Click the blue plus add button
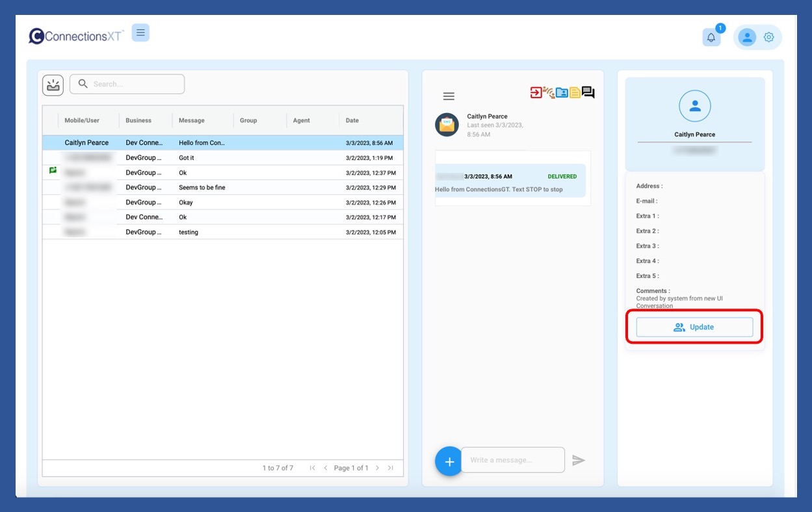The height and width of the screenshot is (512, 812). [x=449, y=461]
